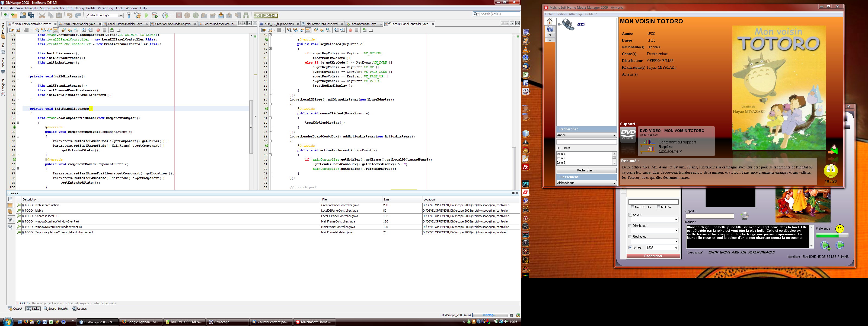
Task: Open the default config dropdown
Action: [121, 15]
